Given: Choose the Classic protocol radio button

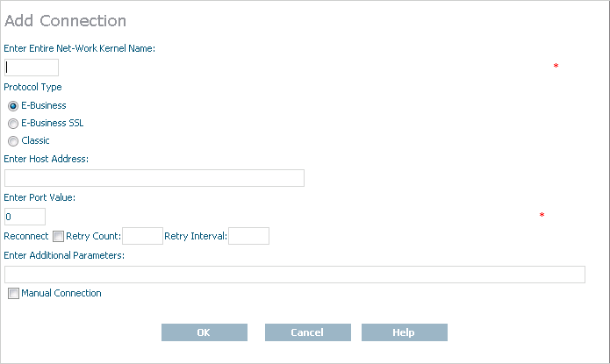Looking at the screenshot, I should tap(13, 141).
